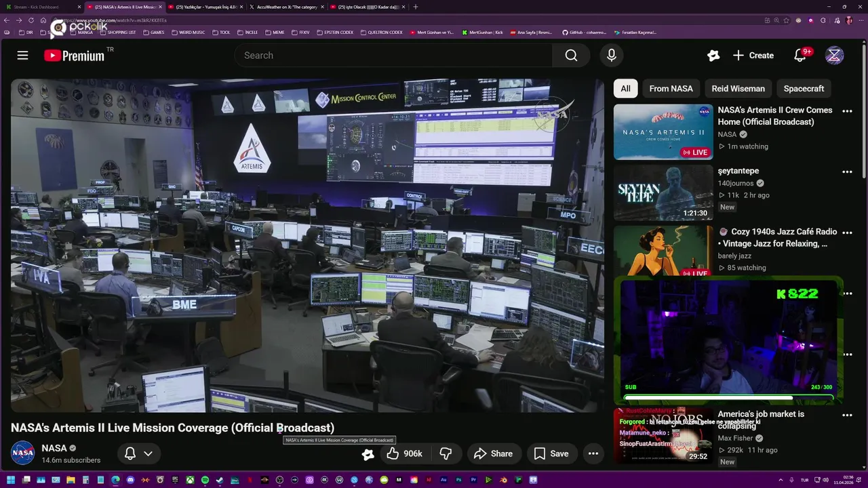Image resolution: width=868 pixels, height=488 pixels.
Task: Open EPSTEIN CODEX bookmarks folder
Action: [335, 32]
